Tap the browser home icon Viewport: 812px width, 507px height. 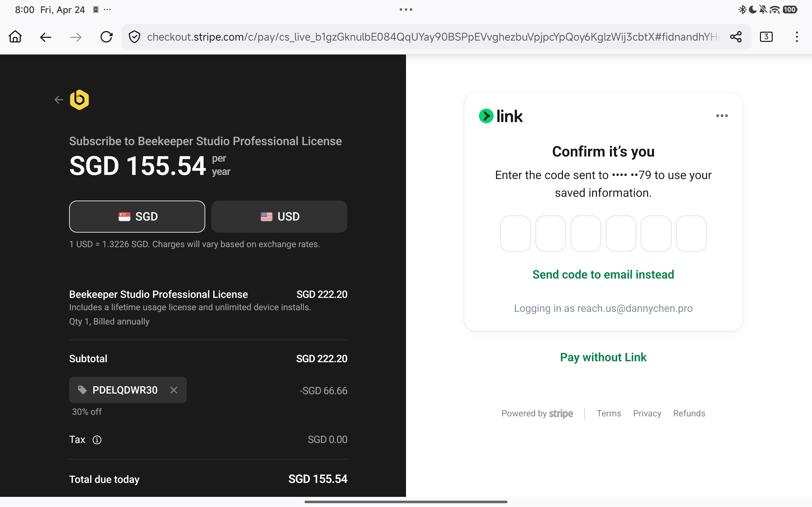[x=15, y=36]
